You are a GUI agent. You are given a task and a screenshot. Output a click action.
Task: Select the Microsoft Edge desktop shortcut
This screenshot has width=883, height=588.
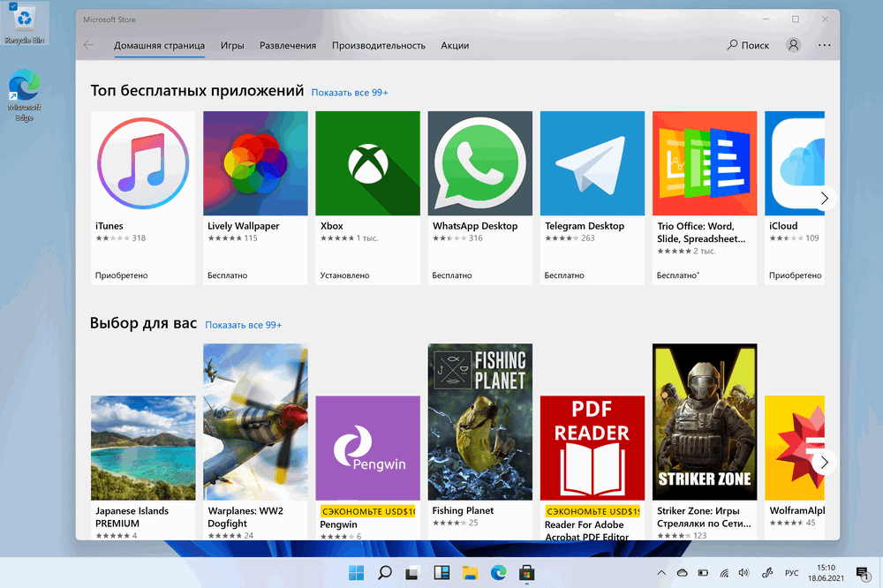(x=24, y=95)
